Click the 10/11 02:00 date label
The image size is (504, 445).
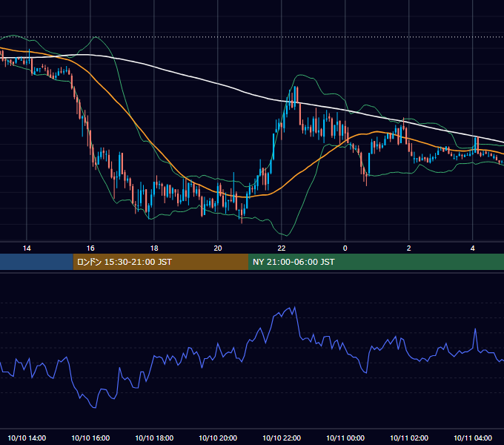click(408, 438)
